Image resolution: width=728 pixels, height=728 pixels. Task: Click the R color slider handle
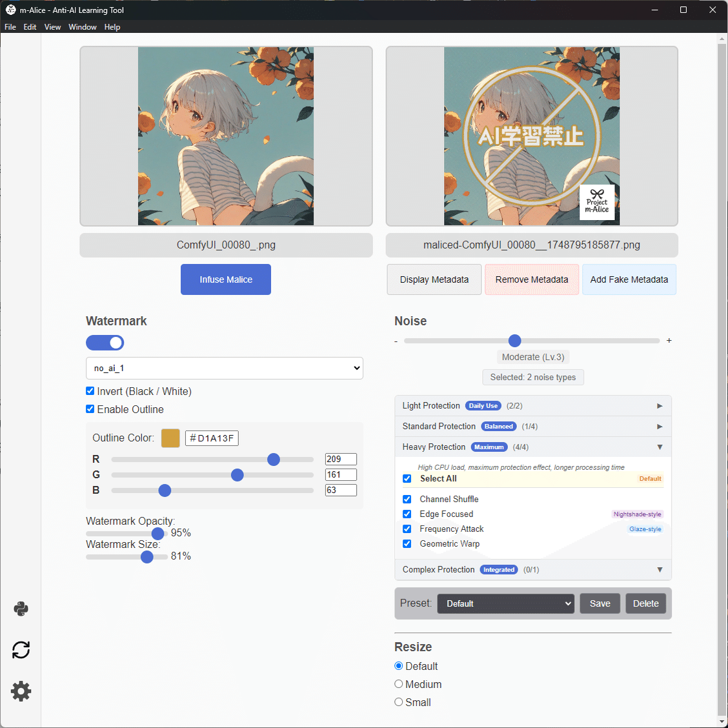coord(274,459)
